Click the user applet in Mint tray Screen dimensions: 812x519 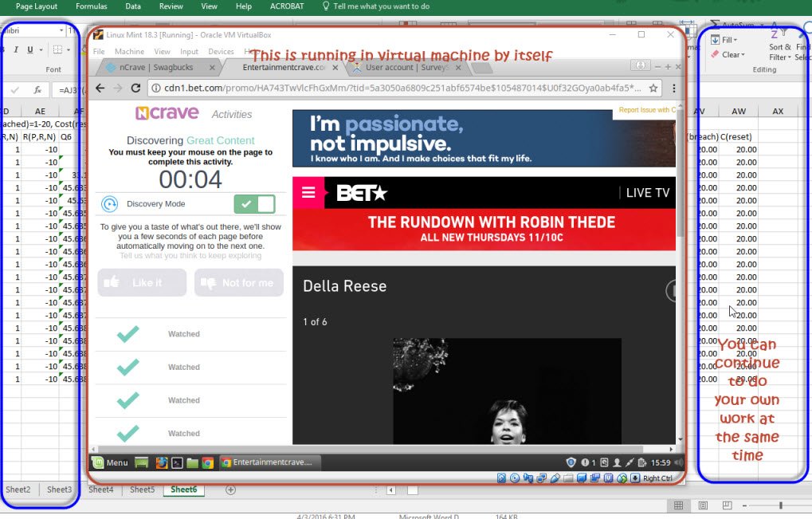(x=617, y=462)
